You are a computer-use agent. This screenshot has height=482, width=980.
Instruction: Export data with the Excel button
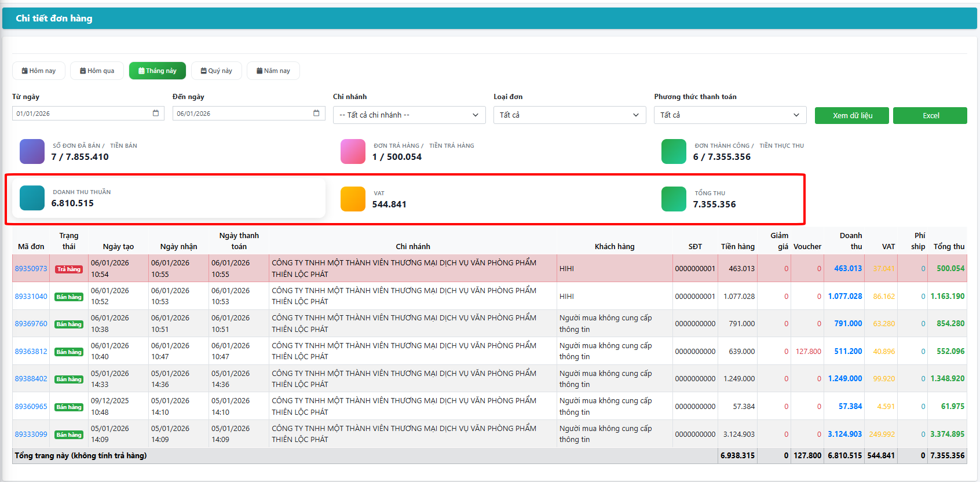pos(930,116)
